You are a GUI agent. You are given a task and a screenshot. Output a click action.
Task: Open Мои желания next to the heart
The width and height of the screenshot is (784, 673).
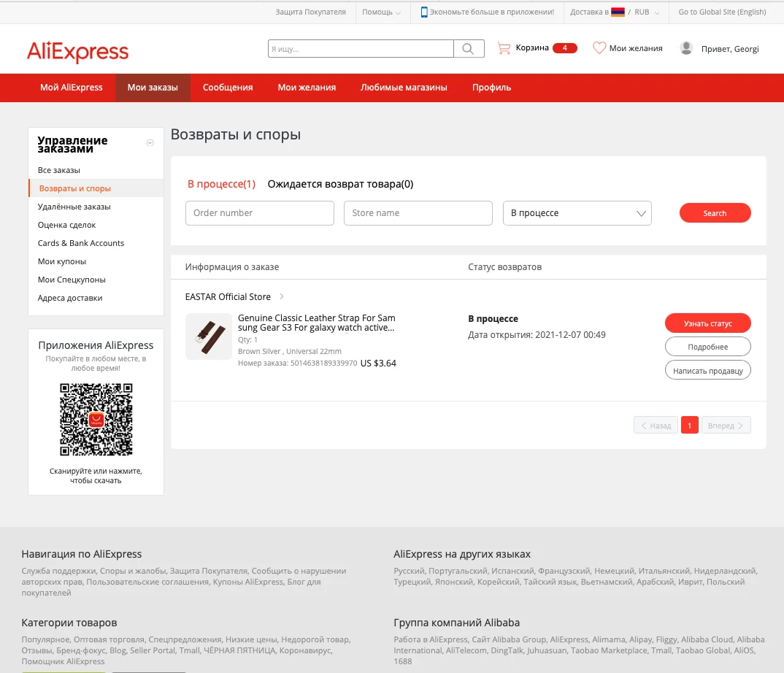[636, 48]
